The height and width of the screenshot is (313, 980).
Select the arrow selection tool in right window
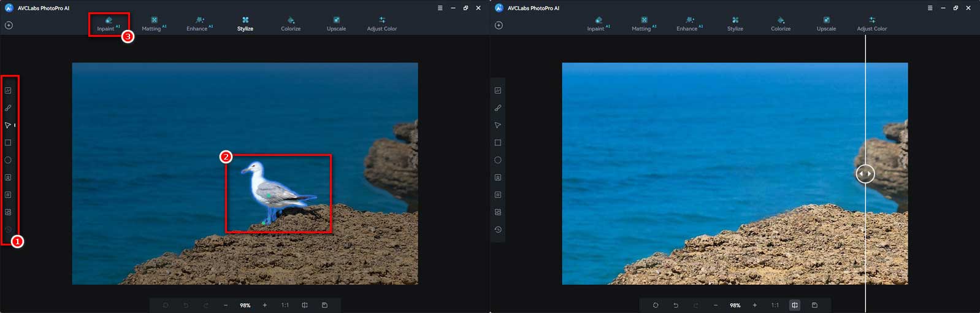[498, 125]
